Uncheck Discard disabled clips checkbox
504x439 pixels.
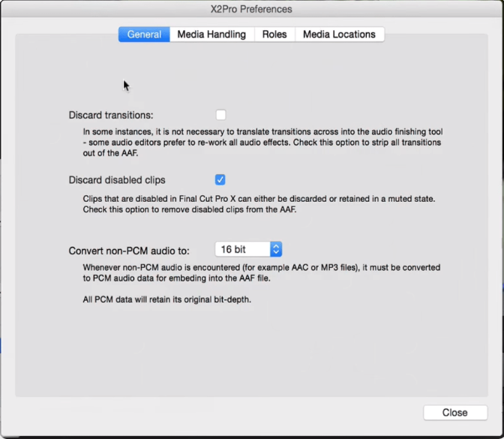pos(220,179)
